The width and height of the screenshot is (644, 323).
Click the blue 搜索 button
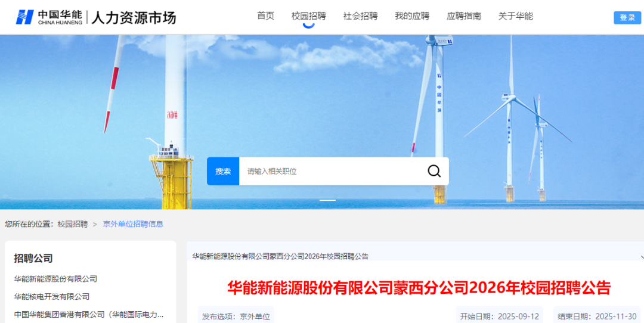click(223, 171)
